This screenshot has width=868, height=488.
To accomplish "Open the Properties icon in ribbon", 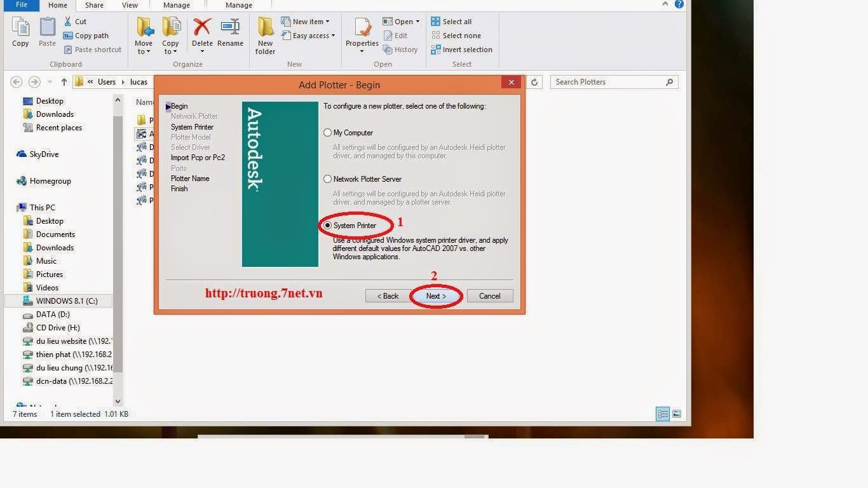I will tap(362, 27).
